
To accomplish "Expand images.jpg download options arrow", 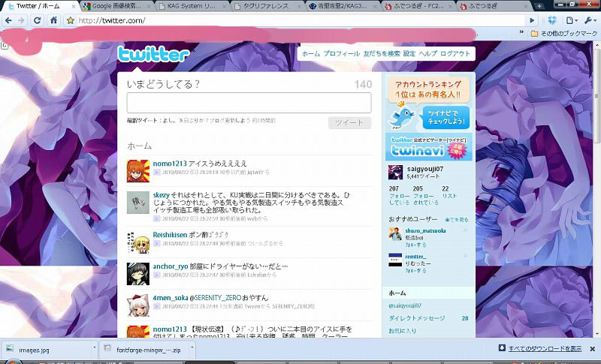I will (x=95, y=347).
